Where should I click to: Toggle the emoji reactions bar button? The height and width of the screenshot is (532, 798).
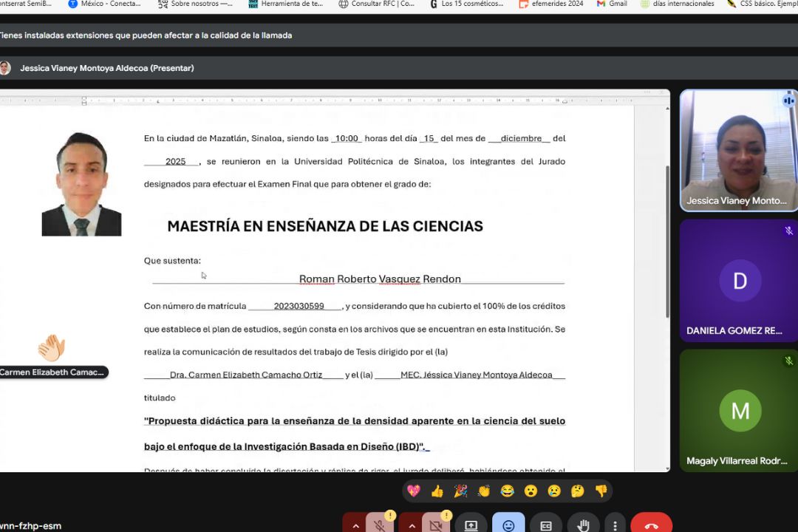click(x=508, y=525)
